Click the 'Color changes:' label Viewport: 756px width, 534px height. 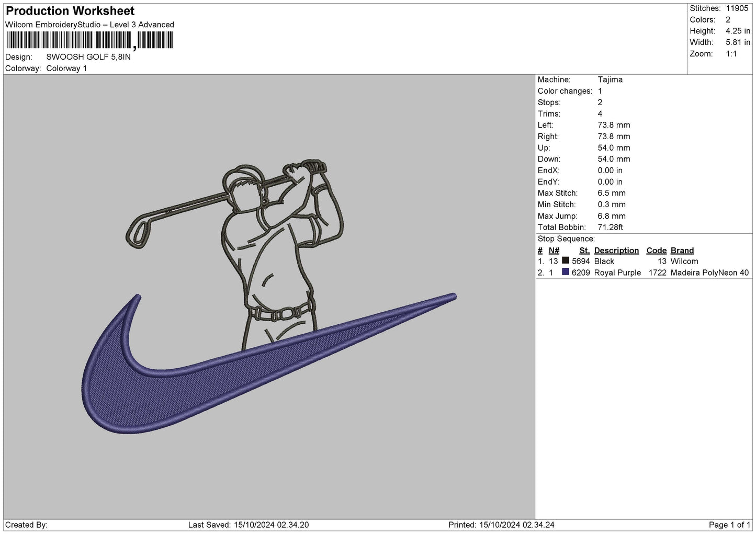click(x=565, y=91)
